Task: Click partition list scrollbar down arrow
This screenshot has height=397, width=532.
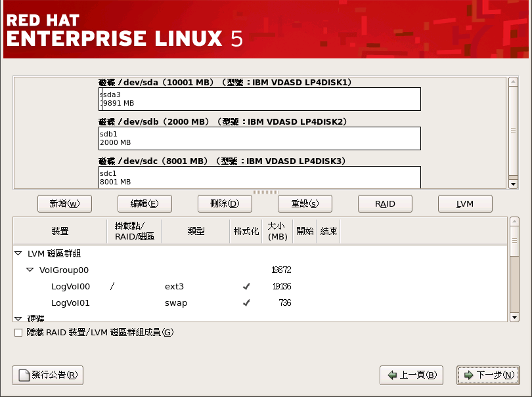Action: tap(514, 318)
